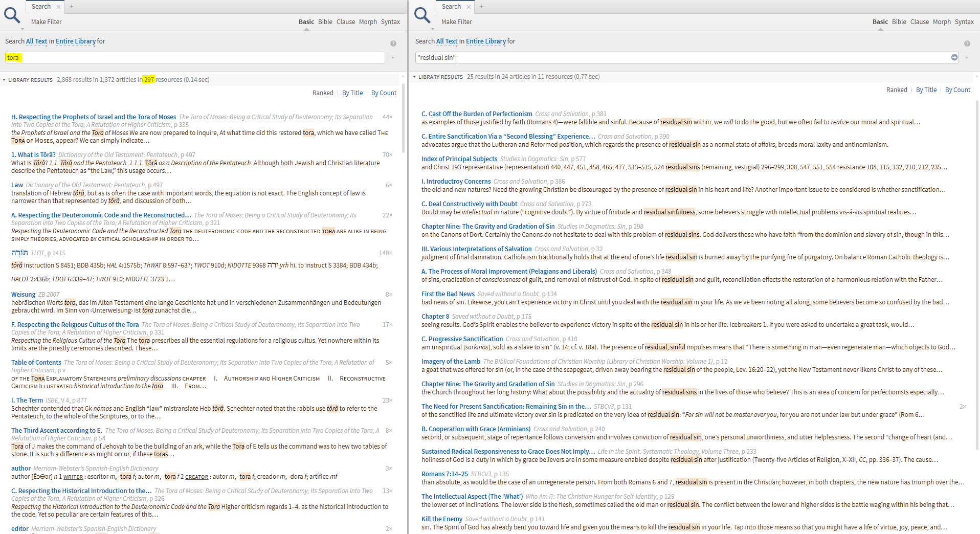This screenshot has height=534, width=980.
Task: Open result "1. What is Tōrâ?"
Action: [x=34, y=155]
